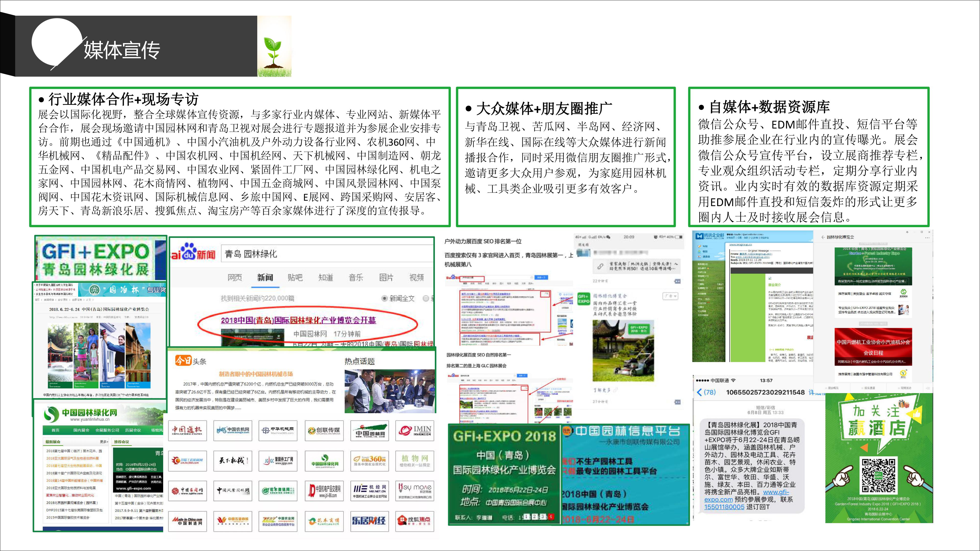The width and height of the screenshot is (980, 551).
Task: Open the red 会议日程 article banner
Action: (x=873, y=347)
